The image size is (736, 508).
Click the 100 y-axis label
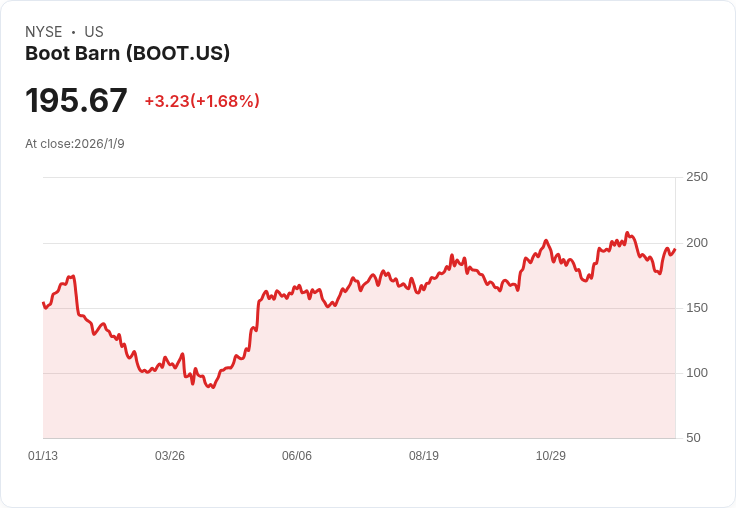pyautogui.click(x=697, y=373)
